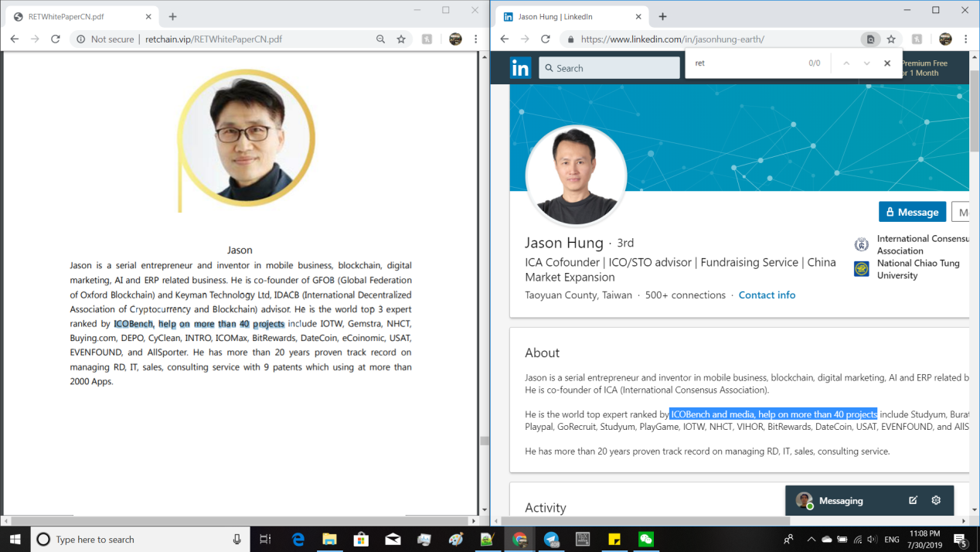Open Mail from the taskbar

coord(393,540)
